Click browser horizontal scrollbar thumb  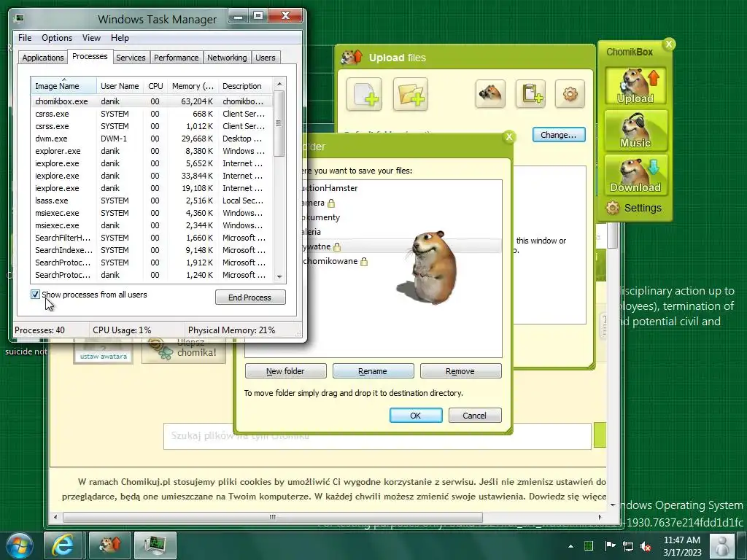point(273,517)
